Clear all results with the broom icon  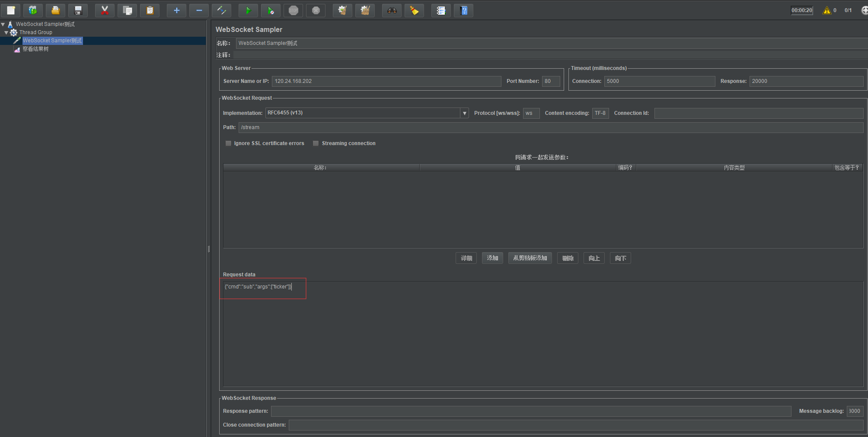pyautogui.click(x=414, y=10)
